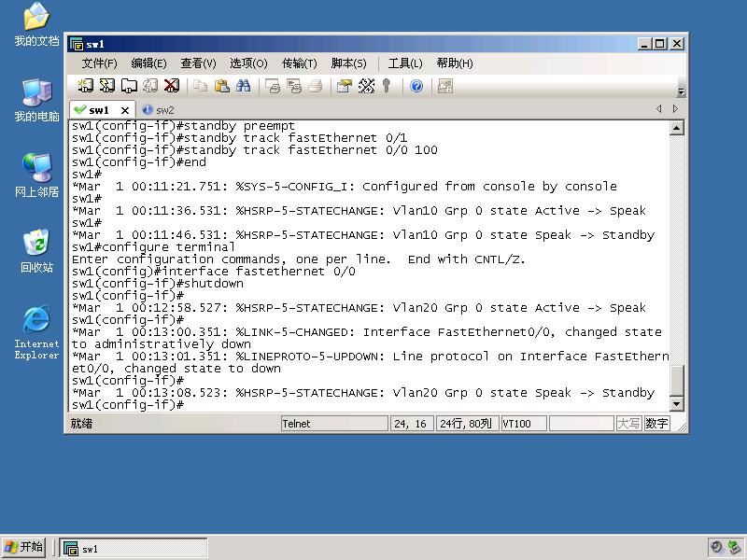The image size is (747, 560).
Task: Click the 'sw1#configure terminal' line
Action: [153, 247]
